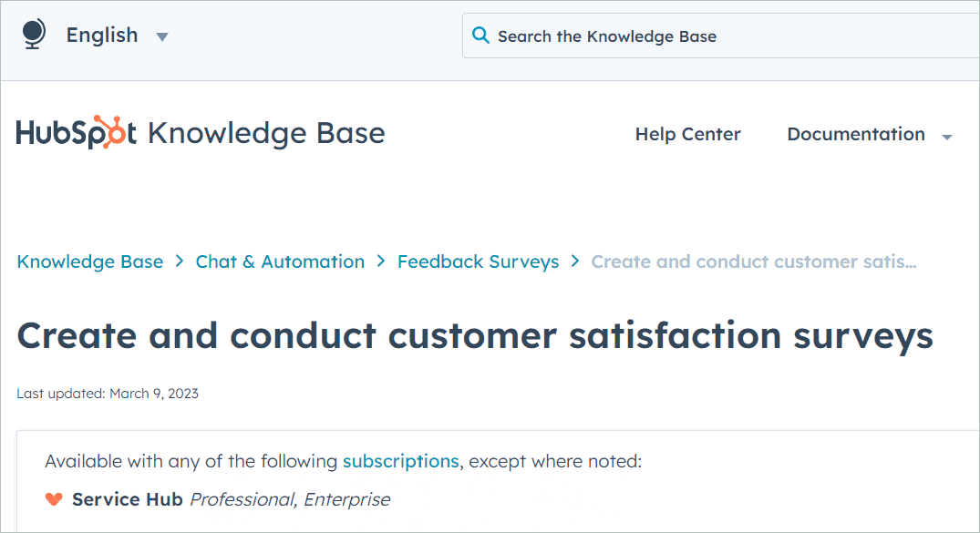980x533 pixels.
Task: Click the arrow next to English
Action: [161, 36]
